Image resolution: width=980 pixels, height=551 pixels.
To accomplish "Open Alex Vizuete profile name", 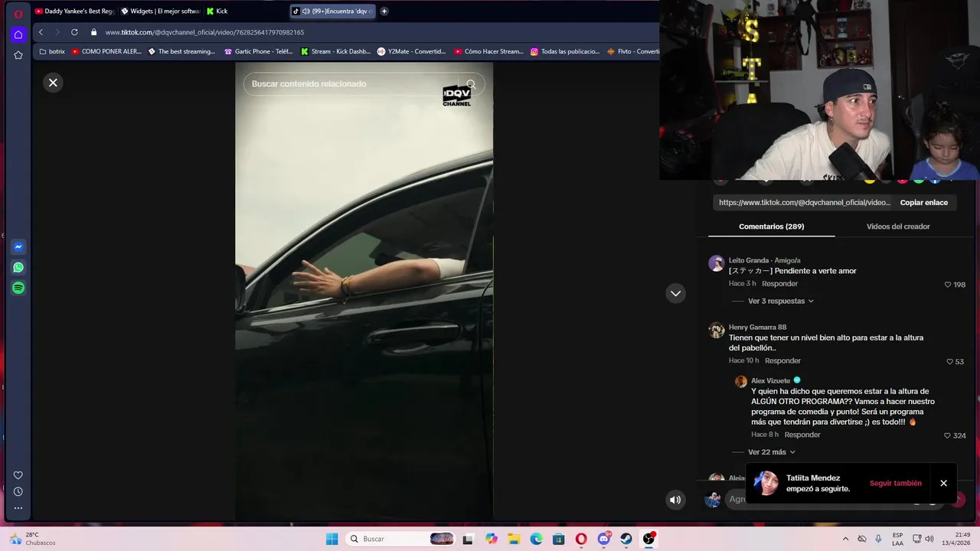I will 770,381.
